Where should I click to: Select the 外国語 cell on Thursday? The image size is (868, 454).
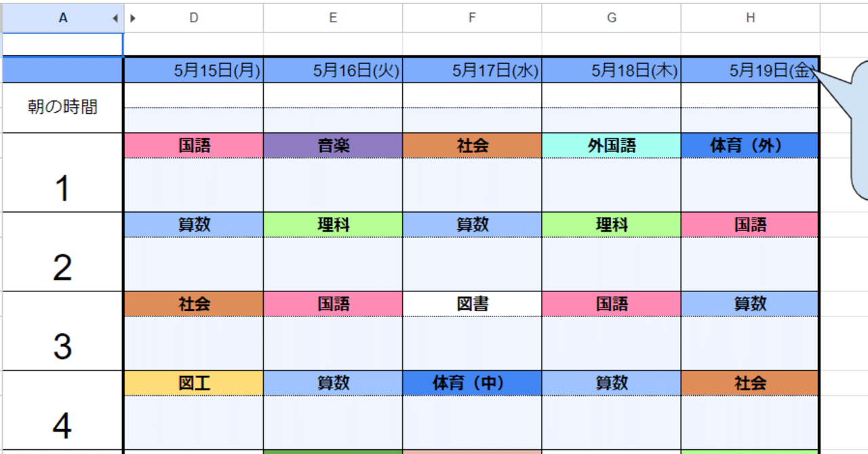tap(612, 145)
